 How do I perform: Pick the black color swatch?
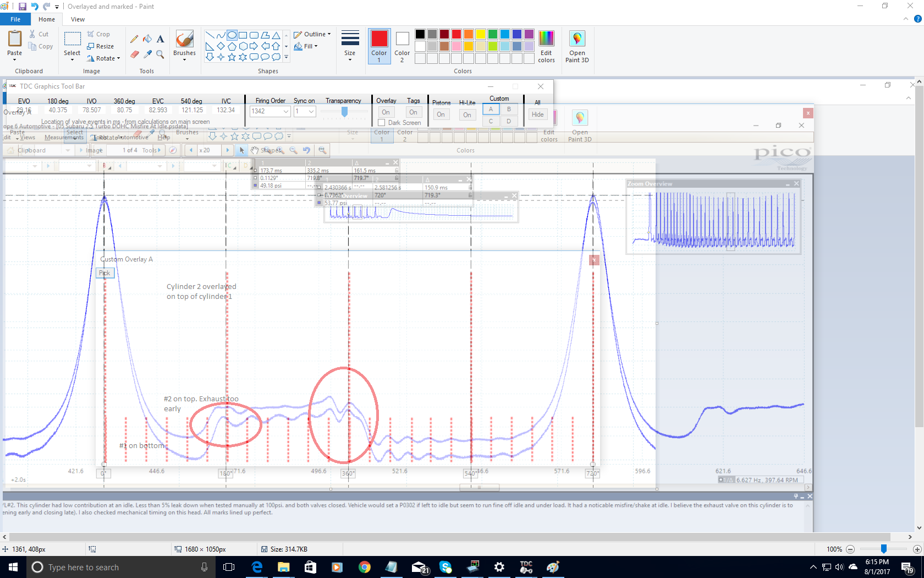tap(420, 34)
